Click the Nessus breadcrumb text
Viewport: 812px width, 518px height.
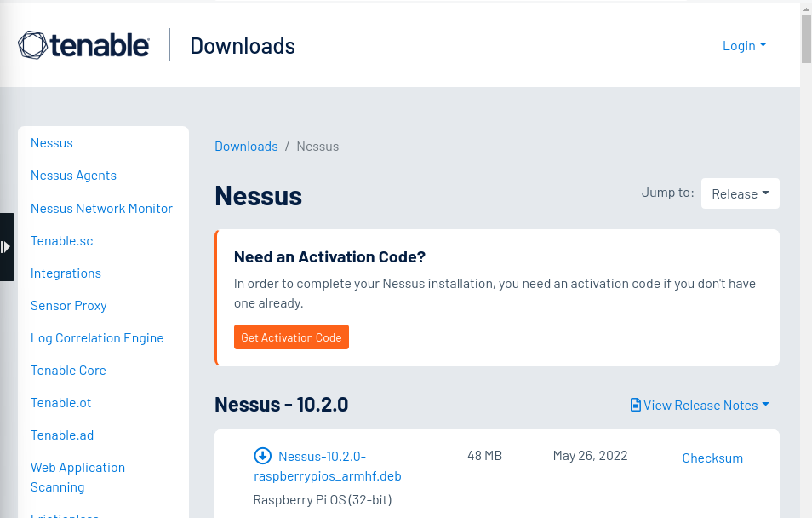(x=317, y=147)
